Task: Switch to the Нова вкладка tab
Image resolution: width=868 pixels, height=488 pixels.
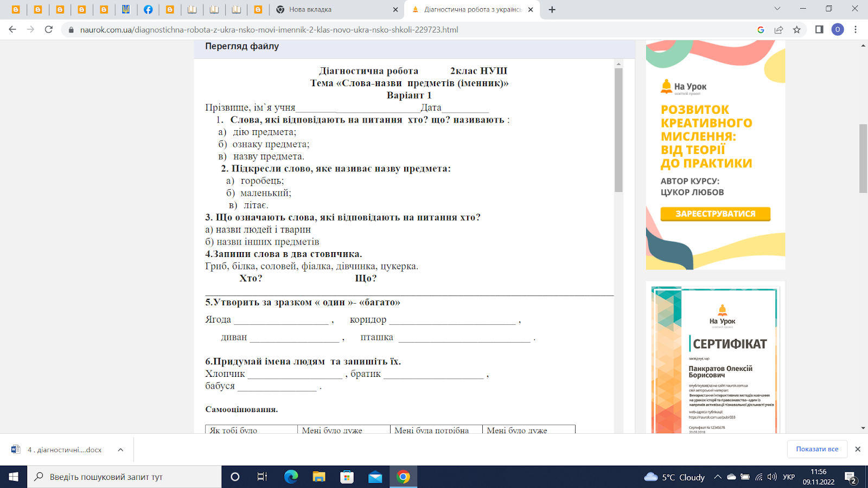Action: pos(336,10)
